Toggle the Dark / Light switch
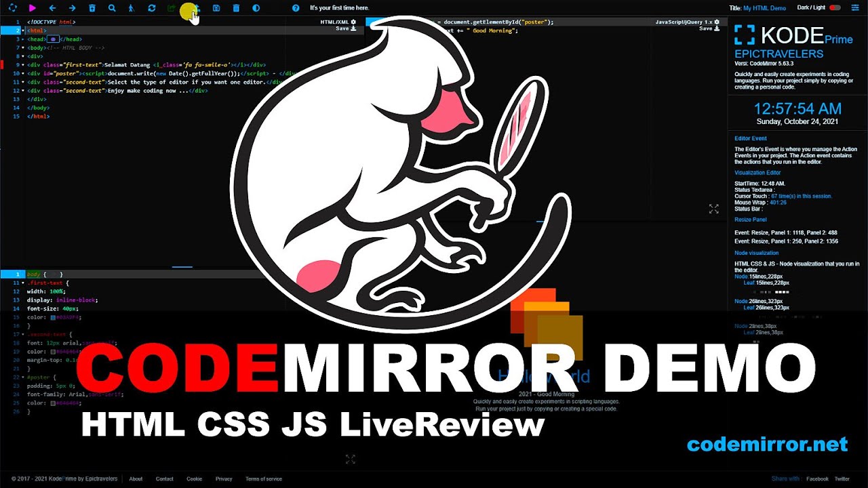Screen dimensions: 868x488 pyautogui.click(x=835, y=8)
